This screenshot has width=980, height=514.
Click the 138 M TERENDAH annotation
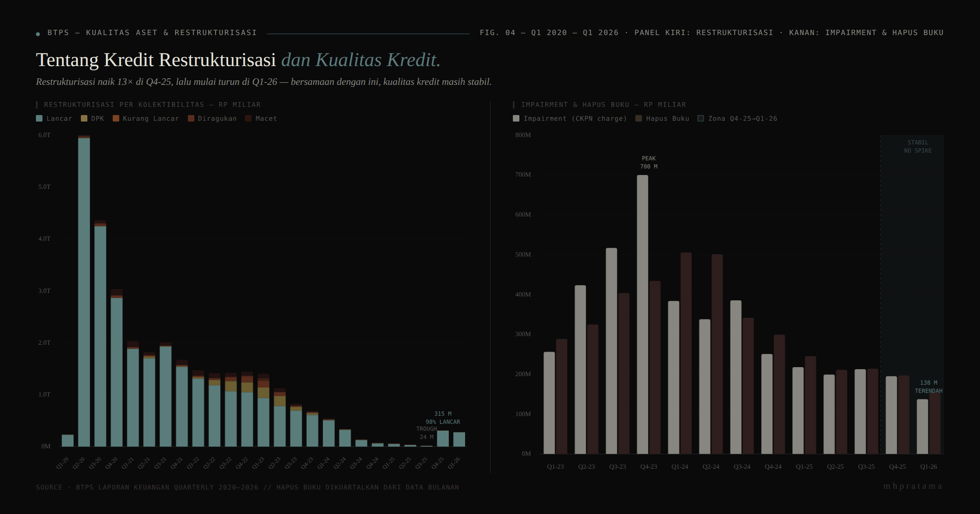tap(929, 387)
